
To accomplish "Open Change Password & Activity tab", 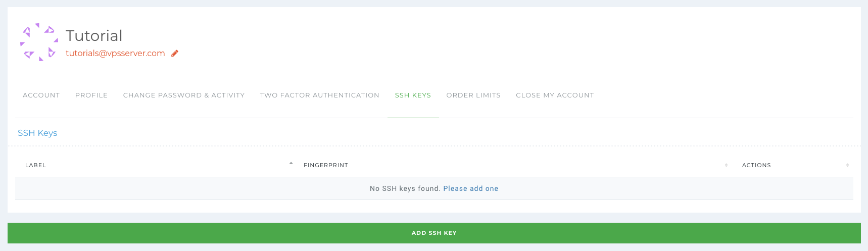I will pos(184,95).
